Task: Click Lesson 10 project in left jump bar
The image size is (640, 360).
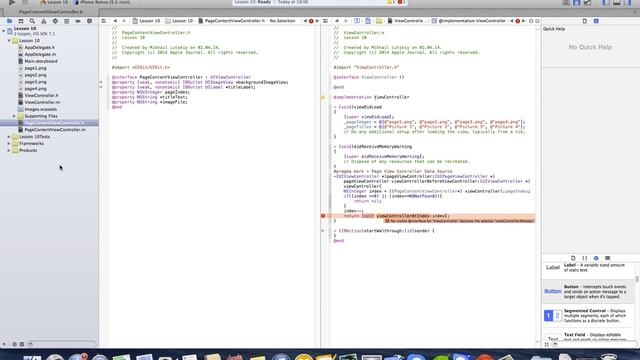Action: point(147,21)
